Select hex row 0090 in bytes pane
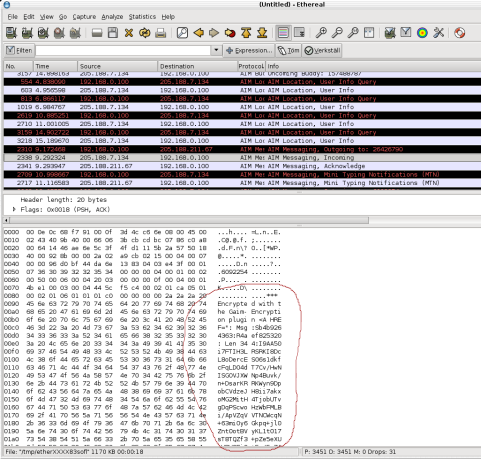481x459 pixels. 143,304
